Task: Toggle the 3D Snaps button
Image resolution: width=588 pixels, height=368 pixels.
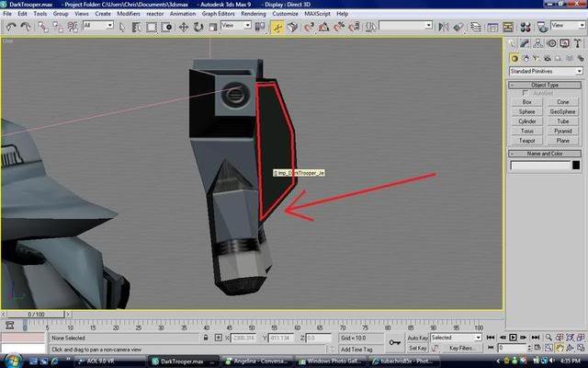Action: pos(309,27)
